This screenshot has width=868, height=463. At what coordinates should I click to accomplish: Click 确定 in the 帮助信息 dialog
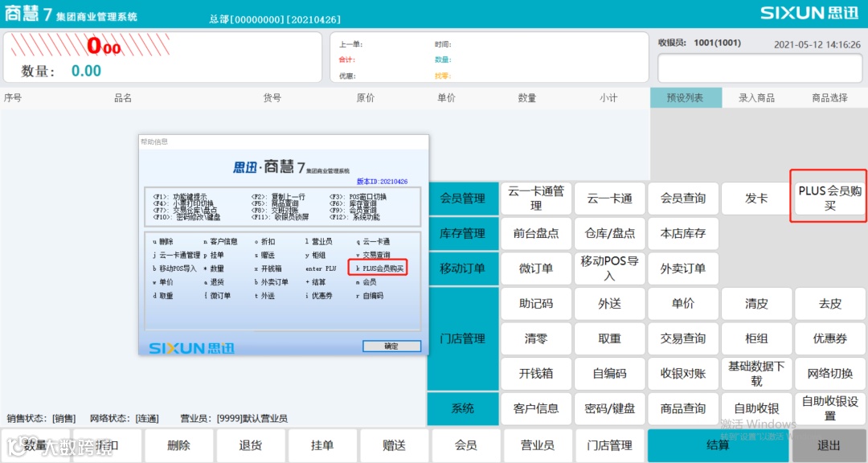(x=391, y=346)
